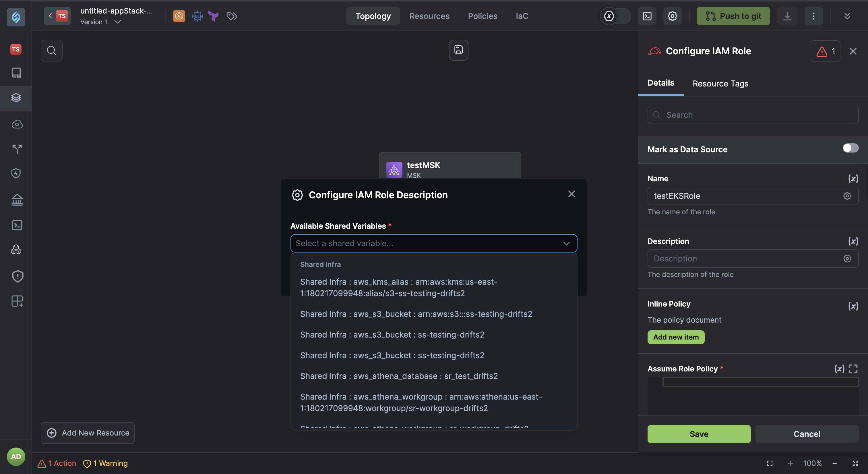Collapse header with double chevron icon
This screenshot has height=474, width=868.
[x=847, y=16]
